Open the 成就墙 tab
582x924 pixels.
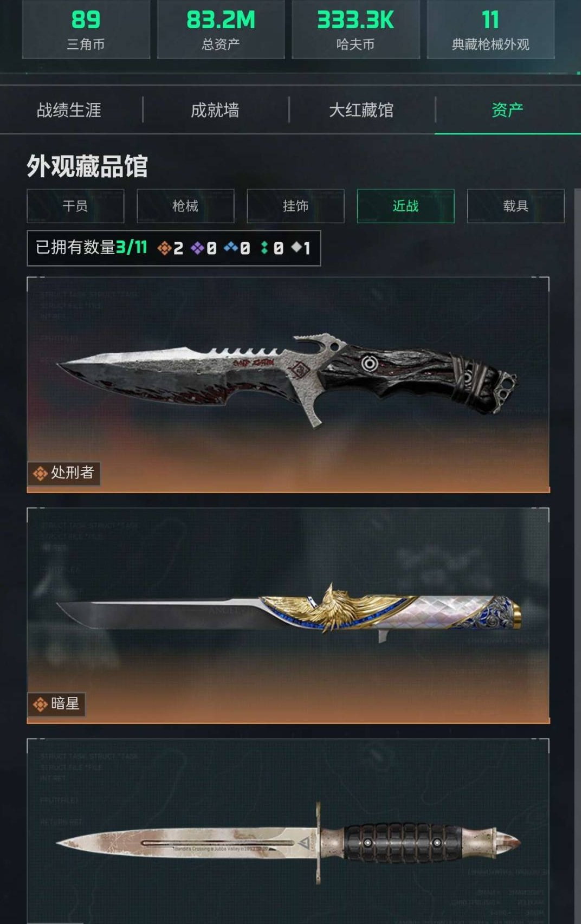click(x=215, y=110)
